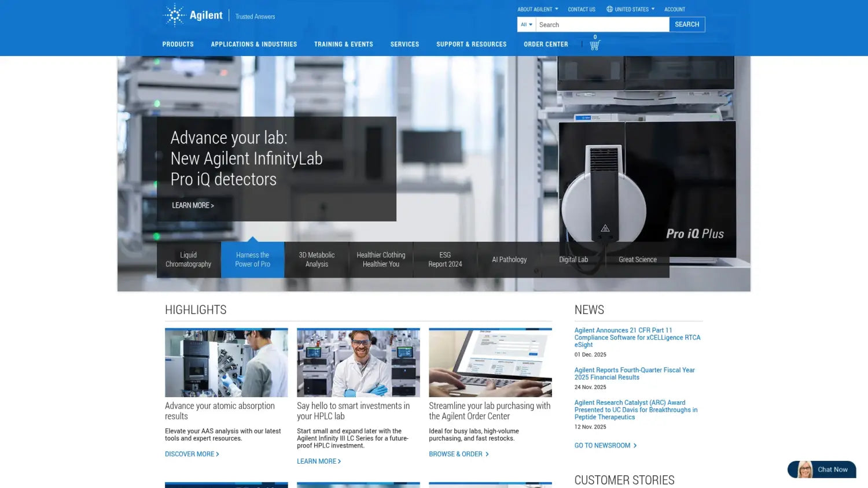Click the HPLC lab scientist thumbnail
The image size is (868, 488).
click(x=358, y=363)
